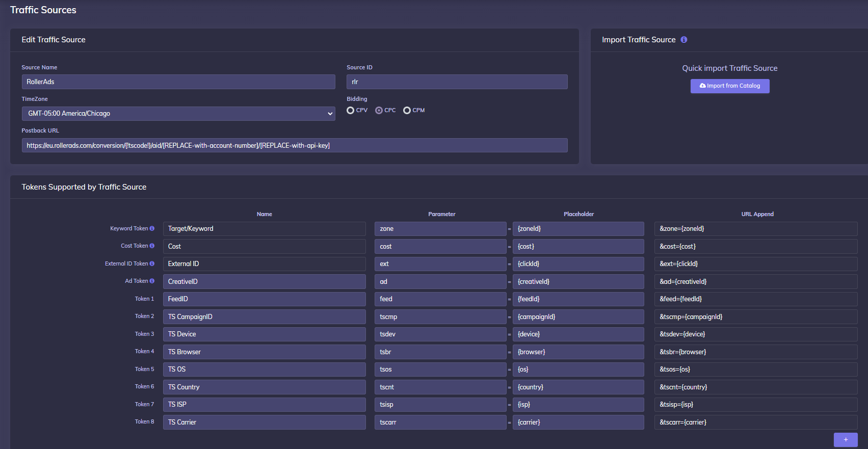This screenshot has height=449, width=868.
Task: Edit the ext parameter field
Action: pyautogui.click(x=440, y=264)
